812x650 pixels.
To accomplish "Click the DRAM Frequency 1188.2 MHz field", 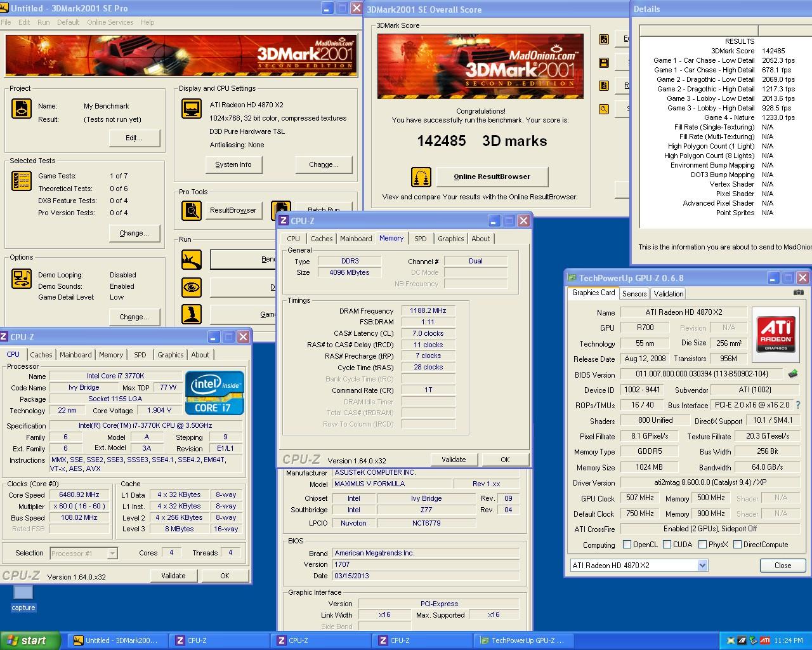I will [x=428, y=311].
